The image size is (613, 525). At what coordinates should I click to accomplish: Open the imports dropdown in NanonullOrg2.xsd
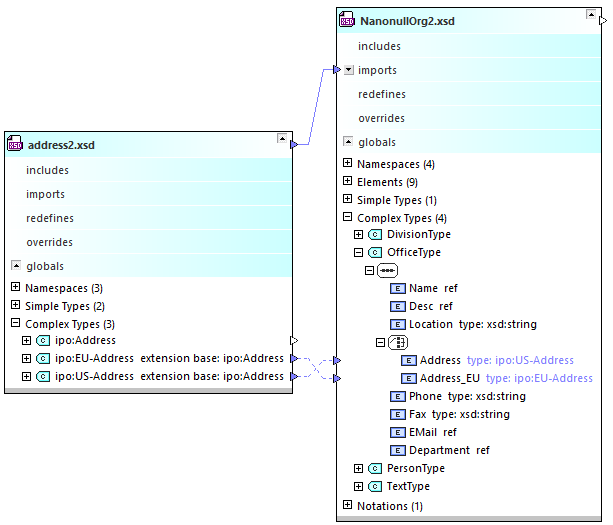click(348, 70)
